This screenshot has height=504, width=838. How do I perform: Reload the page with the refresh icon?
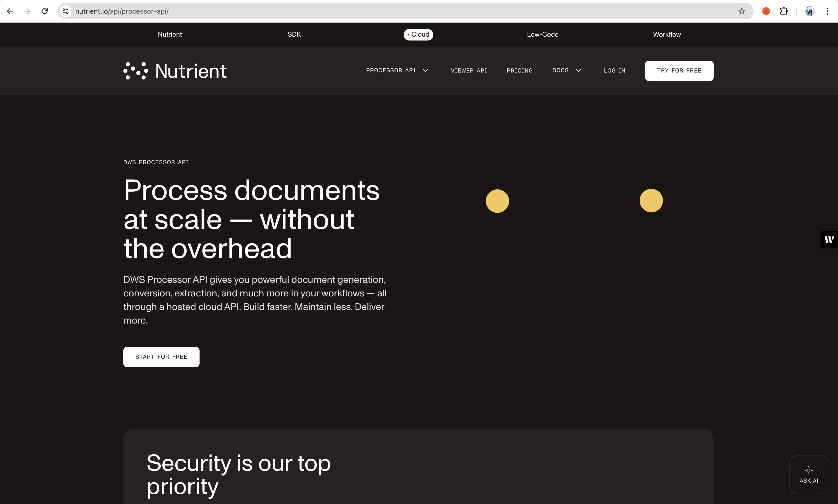[44, 11]
